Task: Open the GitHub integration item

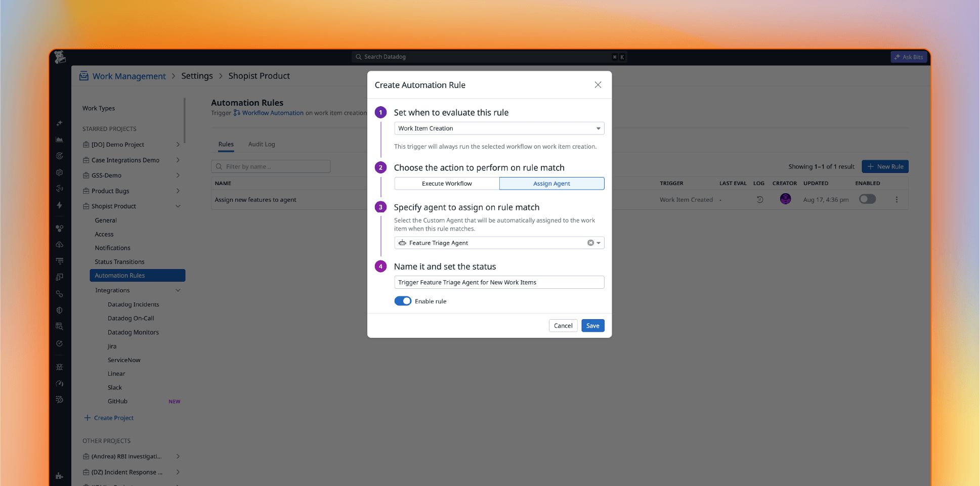Action: click(x=117, y=402)
